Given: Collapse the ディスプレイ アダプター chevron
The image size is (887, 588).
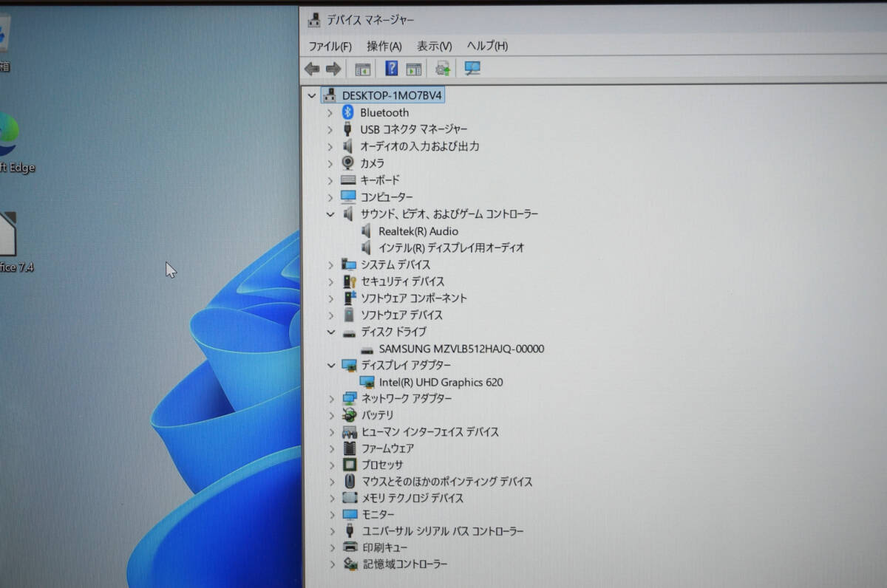Looking at the screenshot, I should (x=330, y=366).
